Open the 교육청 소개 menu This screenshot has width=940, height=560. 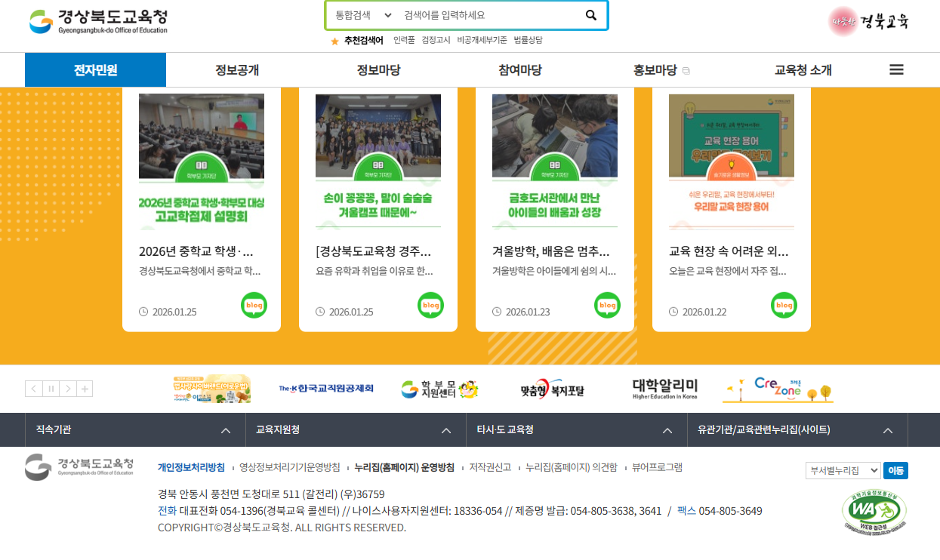click(x=803, y=70)
